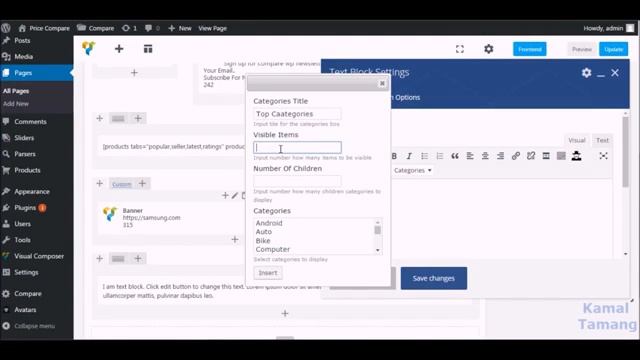Insert link icon in editor
This screenshot has height=360, width=640.
tap(516, 156)
